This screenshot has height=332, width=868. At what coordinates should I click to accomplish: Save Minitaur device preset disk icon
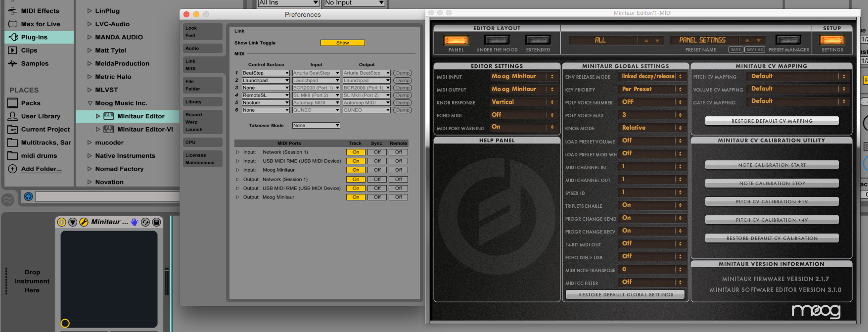point(156,222)
